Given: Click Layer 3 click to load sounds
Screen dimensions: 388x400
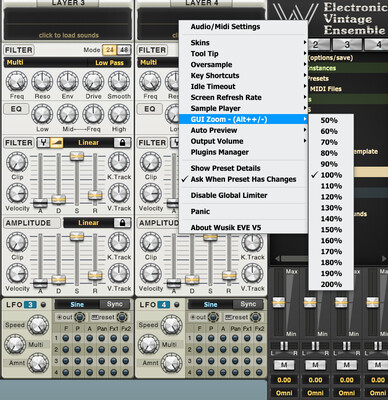Looking at the screenshot, I should click(x=68, y=35).
